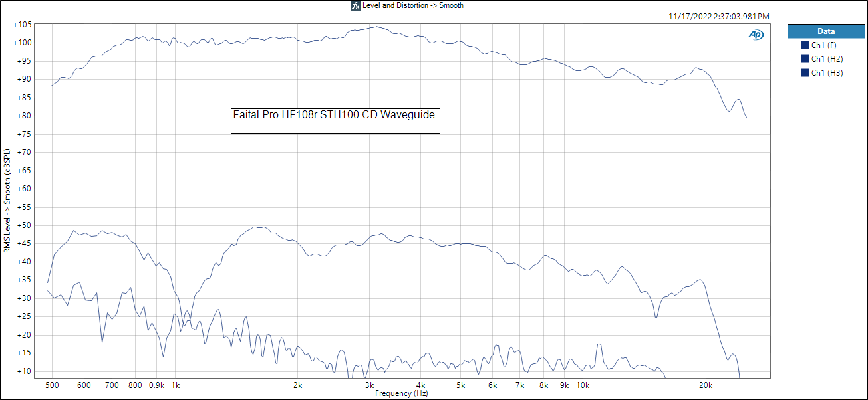Toggle Ch1 (H2) trace color box
868x400 pixels.
[x=805, y=59]
